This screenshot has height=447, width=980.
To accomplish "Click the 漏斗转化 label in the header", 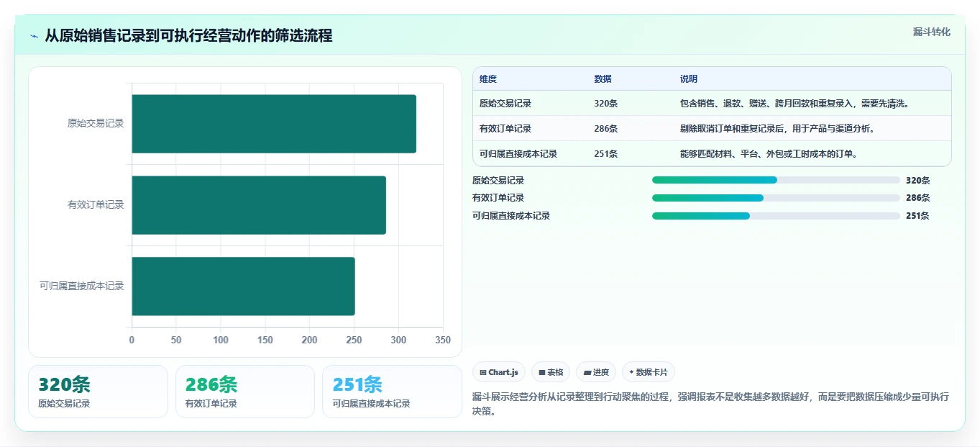I will click(x=932, y=32).
